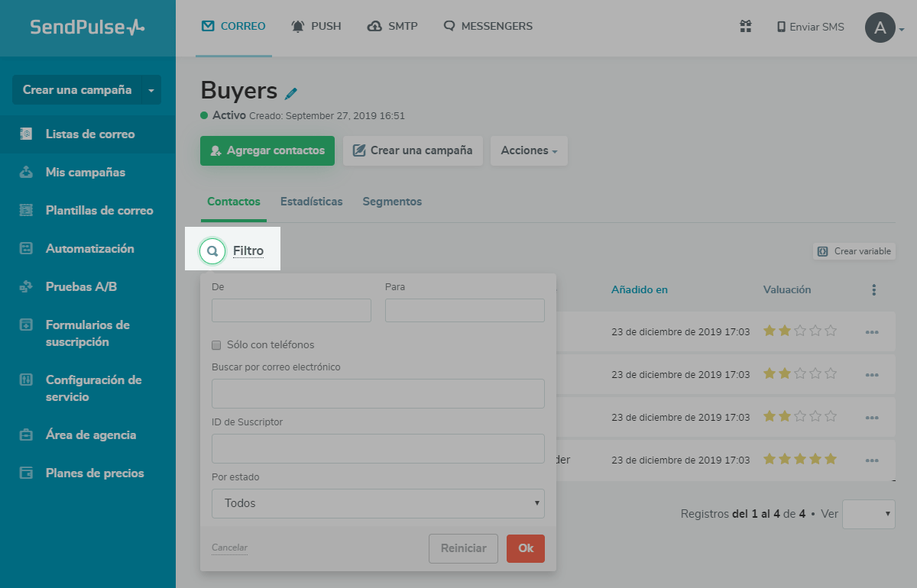
Task: Click the Reiniciar button
Action: coord(464,548)
